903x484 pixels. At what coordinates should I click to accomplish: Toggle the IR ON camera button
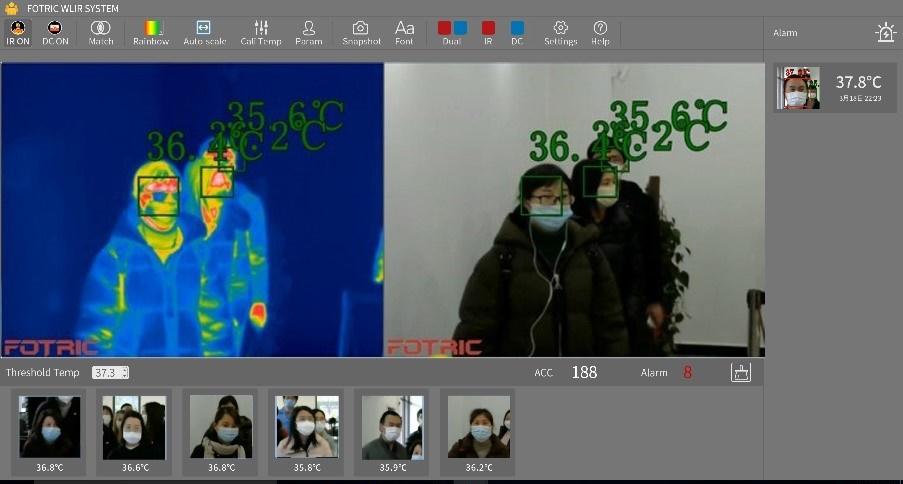click(17, 33)
